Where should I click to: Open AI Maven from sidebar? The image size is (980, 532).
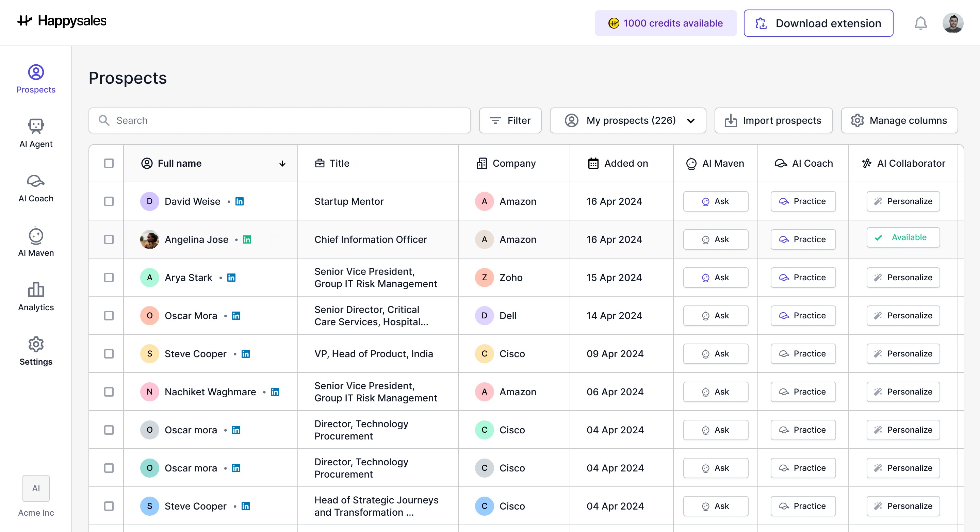click(36, 242)
